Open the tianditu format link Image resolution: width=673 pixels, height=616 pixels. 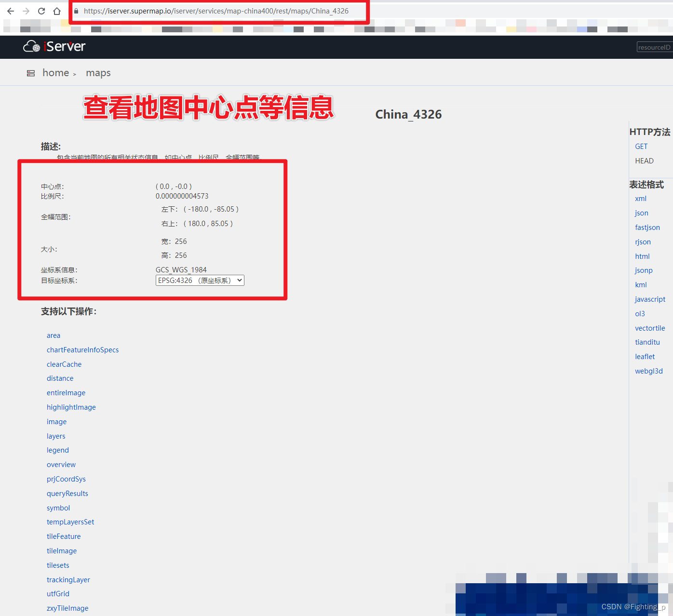[x=647, y=342]
